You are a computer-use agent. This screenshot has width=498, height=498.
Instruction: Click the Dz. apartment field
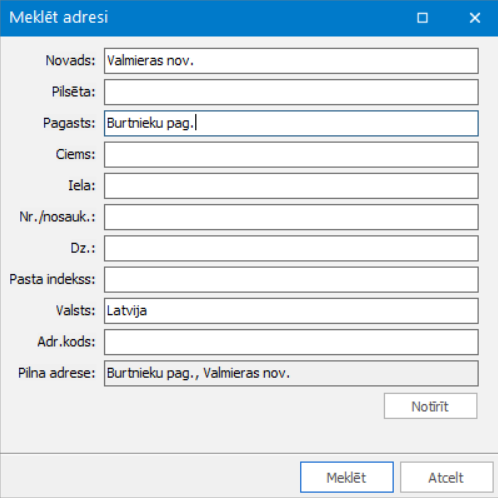coord(291,248)
